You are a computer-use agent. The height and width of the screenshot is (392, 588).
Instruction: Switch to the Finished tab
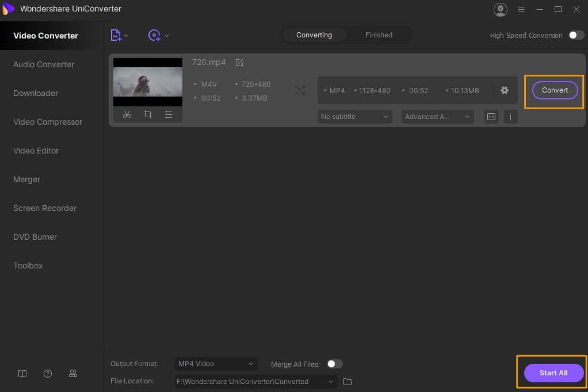tap(379, 35)
